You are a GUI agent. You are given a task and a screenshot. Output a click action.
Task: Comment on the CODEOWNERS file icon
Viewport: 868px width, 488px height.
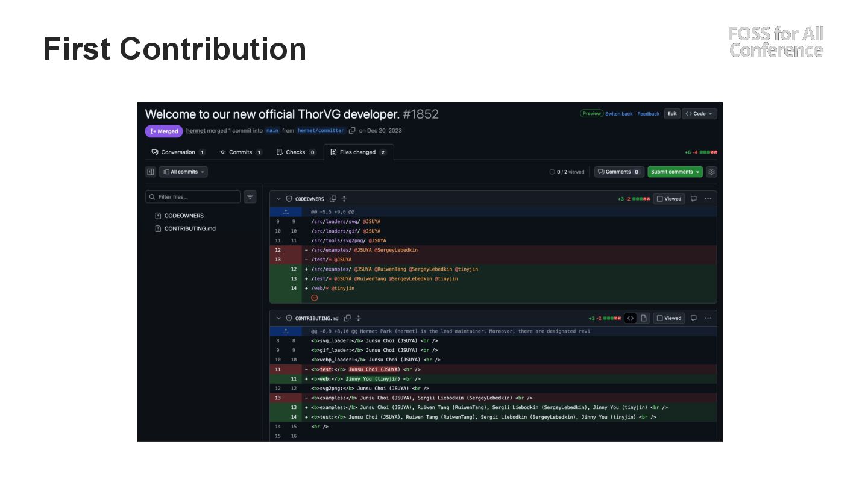(693, 199)
